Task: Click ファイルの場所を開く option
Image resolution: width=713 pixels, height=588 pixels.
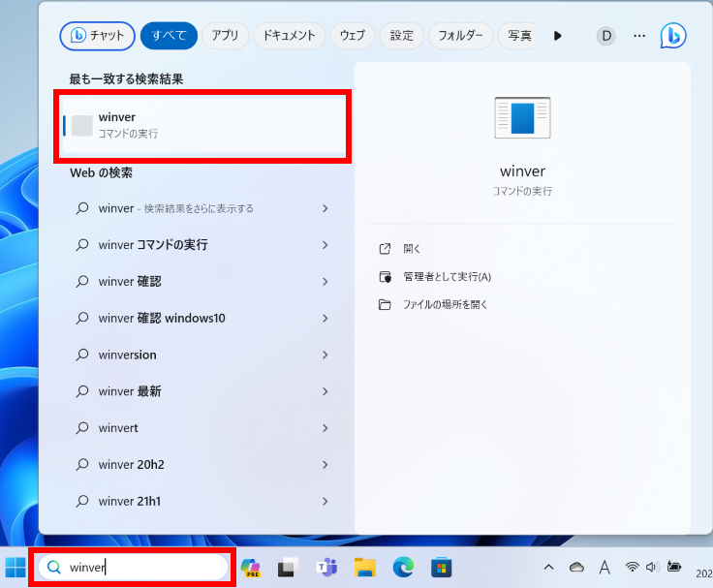Action: [x=445, y=304]
